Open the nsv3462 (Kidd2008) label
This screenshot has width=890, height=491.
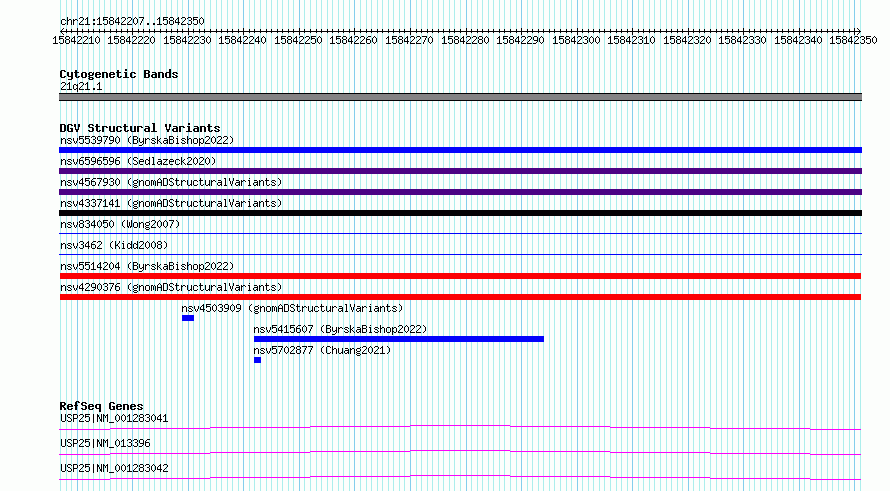tap(114, 245)
